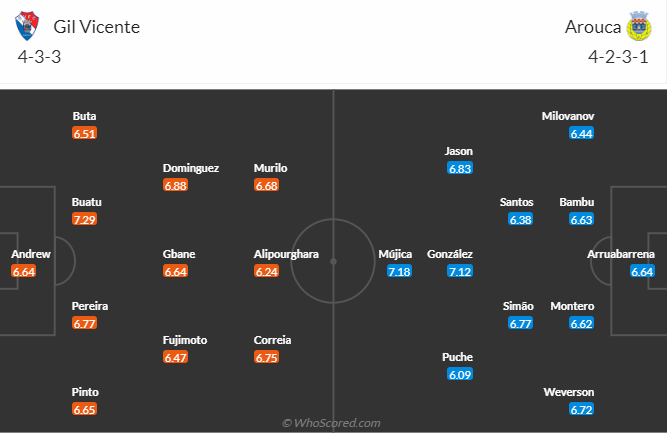667x433 pixels.
Task: Select Gil Vicente's 4-3-3 formation label
Action: 40,56
